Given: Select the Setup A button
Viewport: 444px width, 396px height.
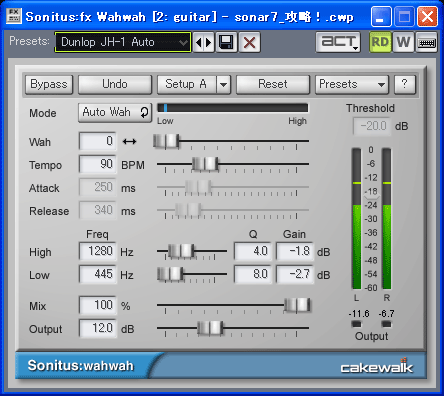Looking at the screenshot, I should 187,84.
